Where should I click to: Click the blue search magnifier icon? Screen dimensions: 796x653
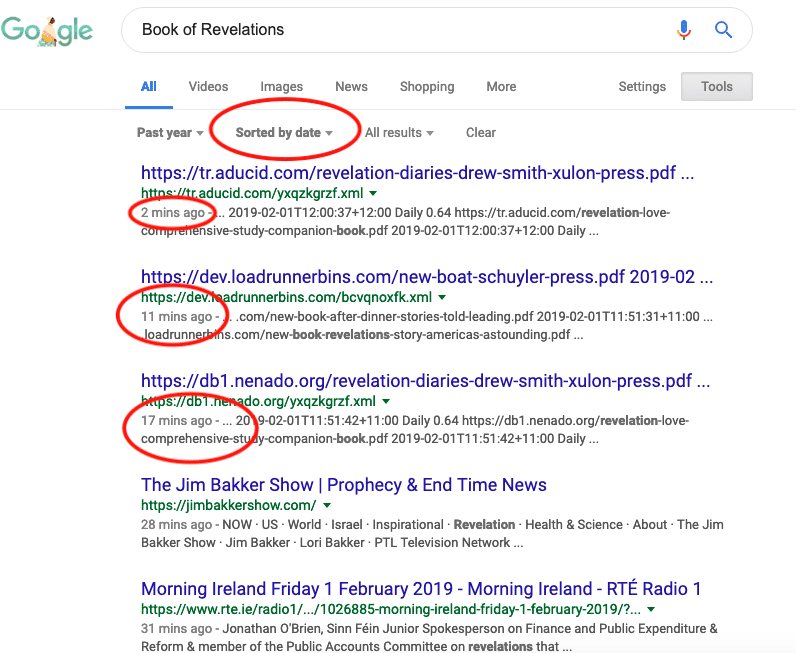pos(723,30)
